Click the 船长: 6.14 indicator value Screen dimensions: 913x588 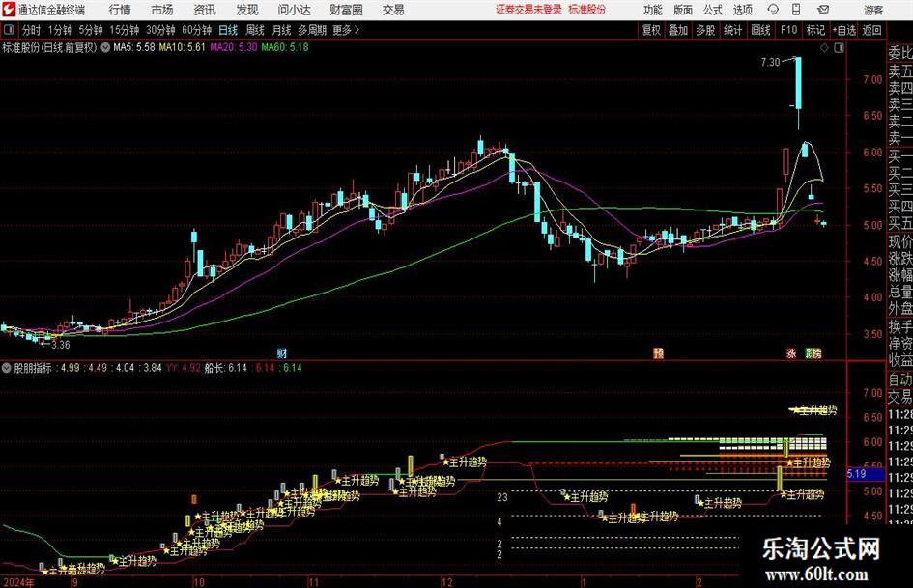(225, 368)
